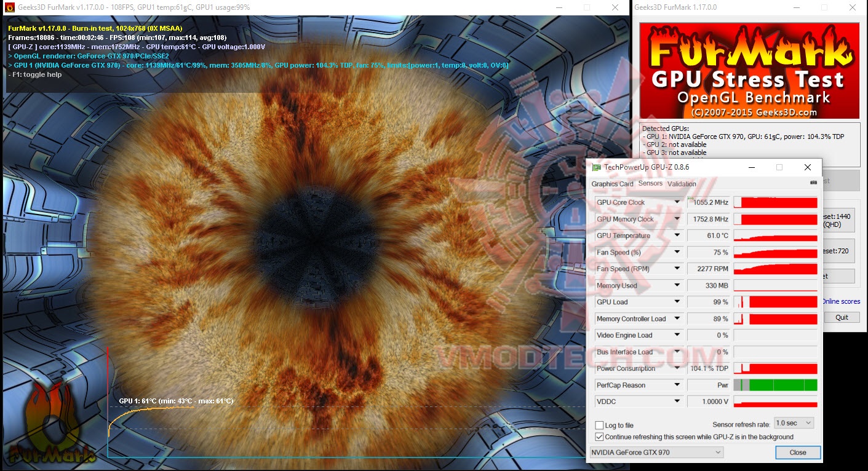Click the '- F1: toggle help' overlay text
This screenshot has height=471, width=868.
click(35, 74)
